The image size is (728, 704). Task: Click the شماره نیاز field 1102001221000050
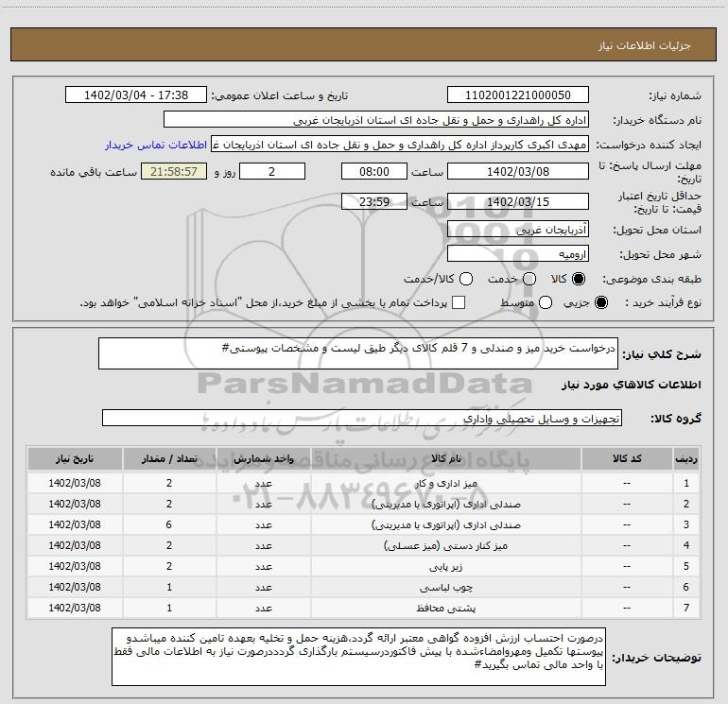(518, 95)
